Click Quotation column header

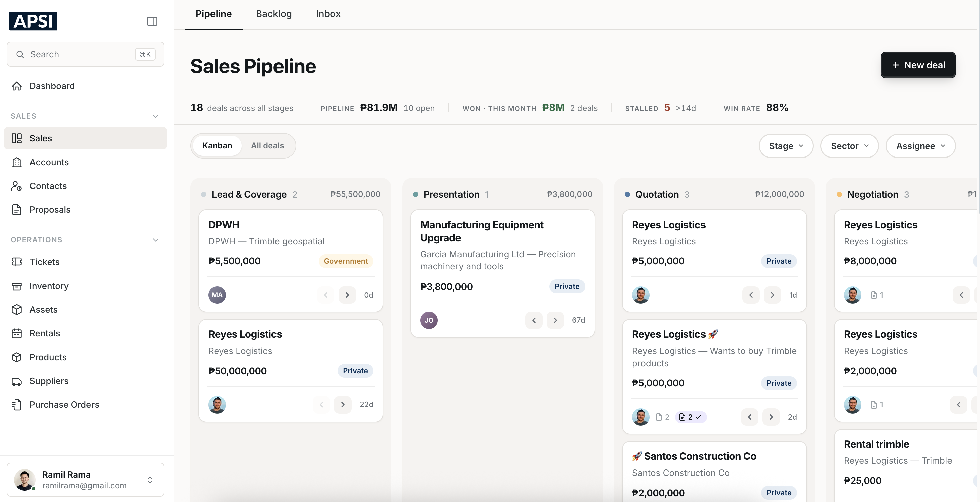point(657,194)
